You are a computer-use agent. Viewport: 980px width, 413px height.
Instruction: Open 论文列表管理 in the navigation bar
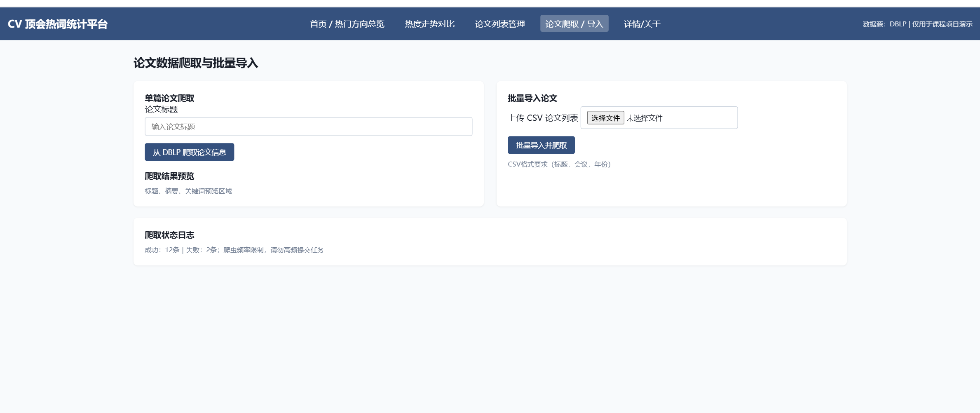pyautogui.click(x=499, y=24)
